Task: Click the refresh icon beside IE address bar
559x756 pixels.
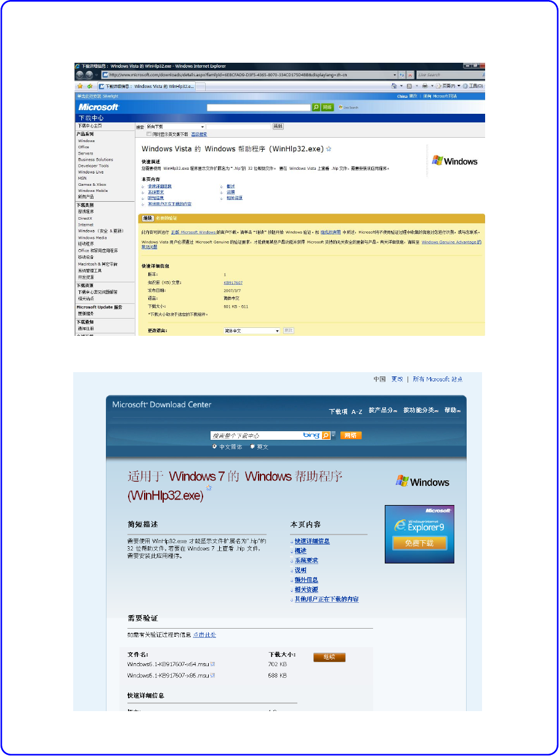Action: tap(401, 75)
